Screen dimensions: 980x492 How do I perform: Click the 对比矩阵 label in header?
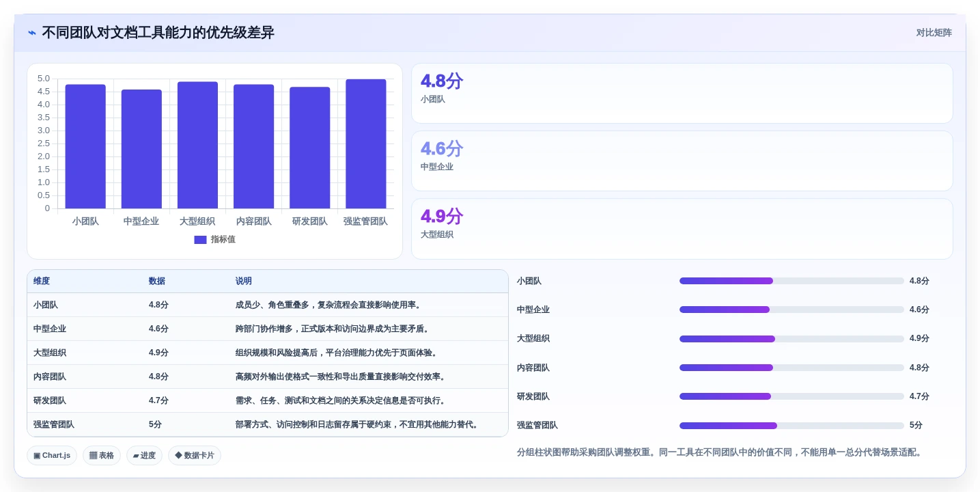click(934, 33)
